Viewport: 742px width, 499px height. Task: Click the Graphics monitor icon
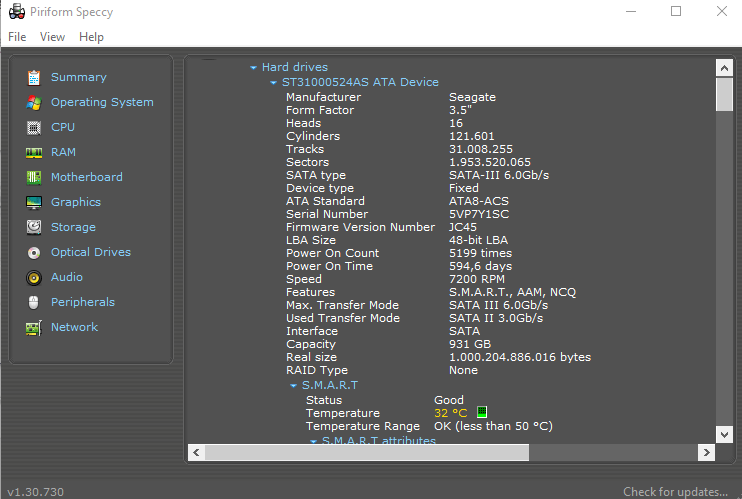tap(34, 203)
